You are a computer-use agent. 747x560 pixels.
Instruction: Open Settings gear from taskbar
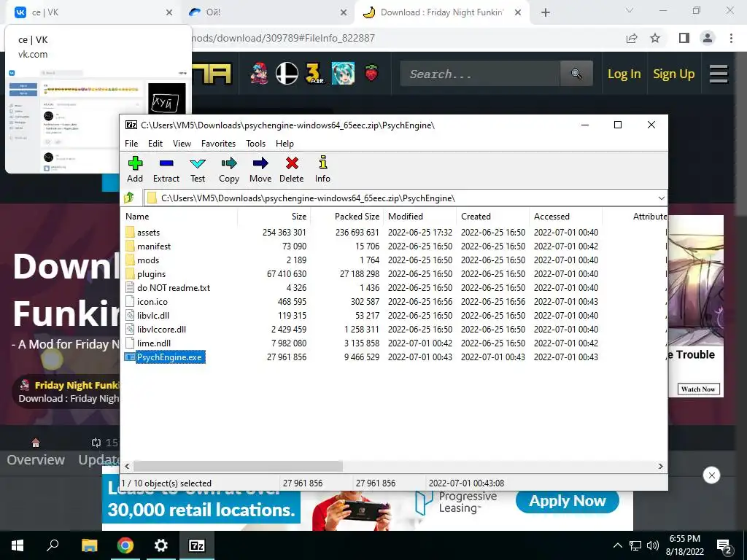pyautogui.click(x=161, y=545)
